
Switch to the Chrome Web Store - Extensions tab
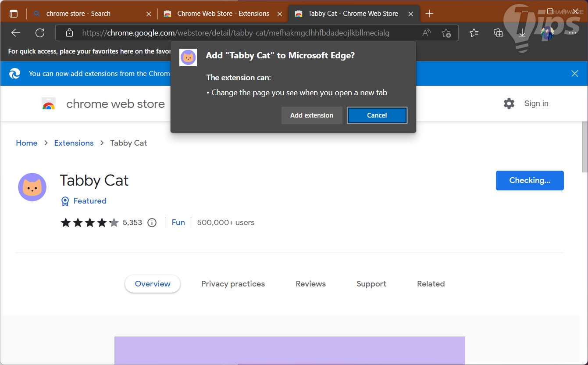[x=223, y=14]
